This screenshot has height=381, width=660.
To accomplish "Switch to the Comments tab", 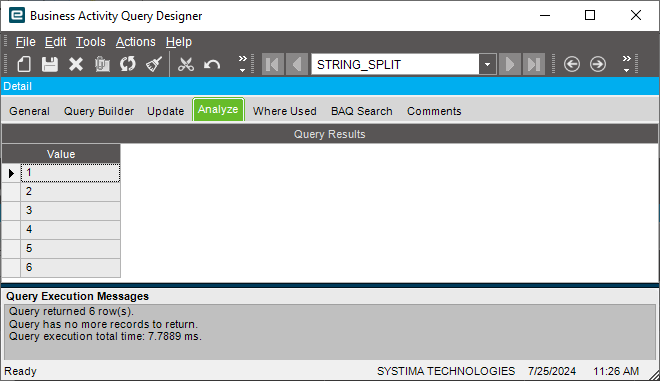I will (x=434, y=111).
